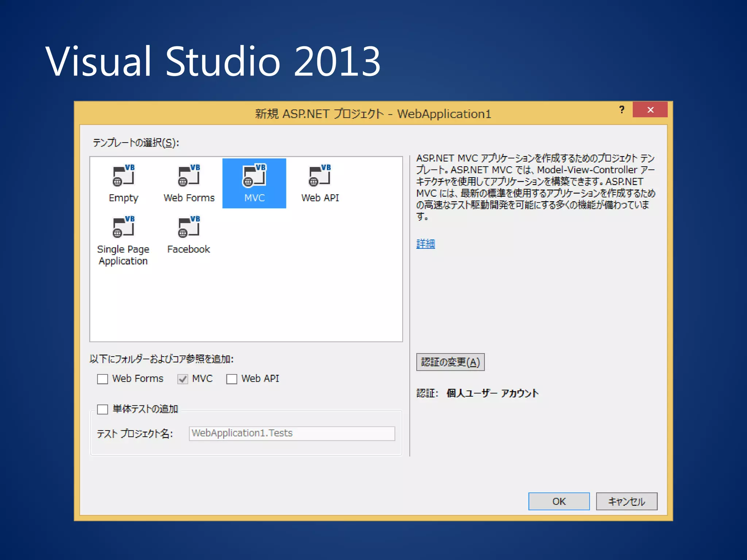Enable the Web API core reference checkbox

[x=232, y=379]
